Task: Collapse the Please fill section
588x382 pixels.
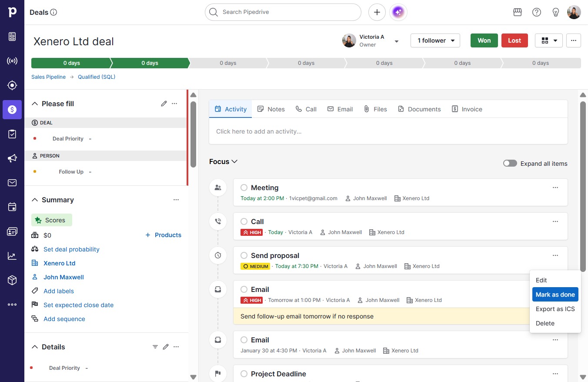Action: point(35,104)
